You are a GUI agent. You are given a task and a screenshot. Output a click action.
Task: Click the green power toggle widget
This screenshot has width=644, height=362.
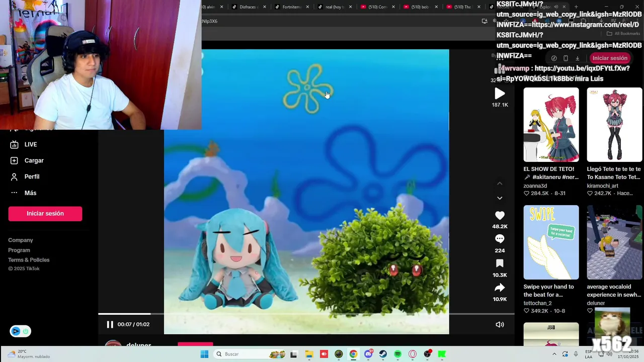(25, 331)
